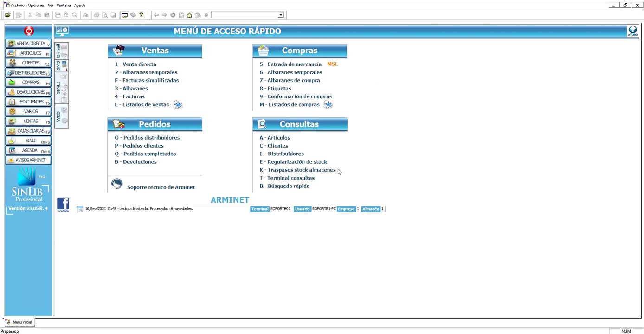The image size is (644, 334).
Task: Click the AVISOS ARMINET sidebar button
Action: (29, 160)
